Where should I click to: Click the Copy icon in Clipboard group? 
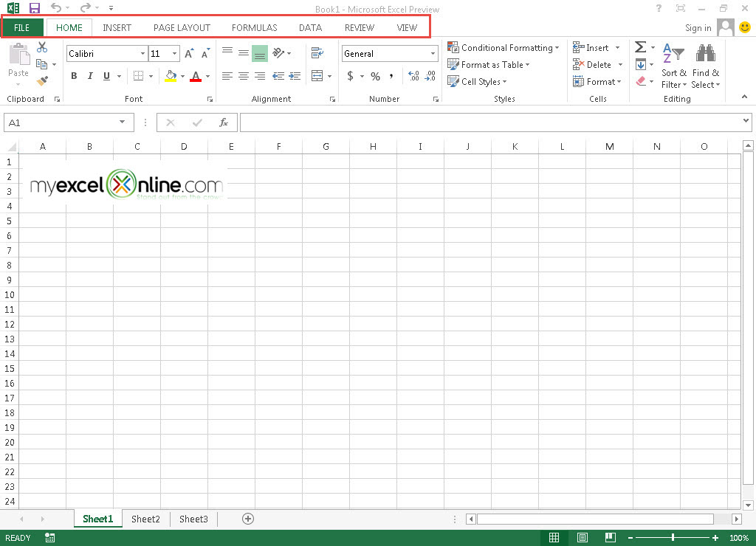coord(42,64)
